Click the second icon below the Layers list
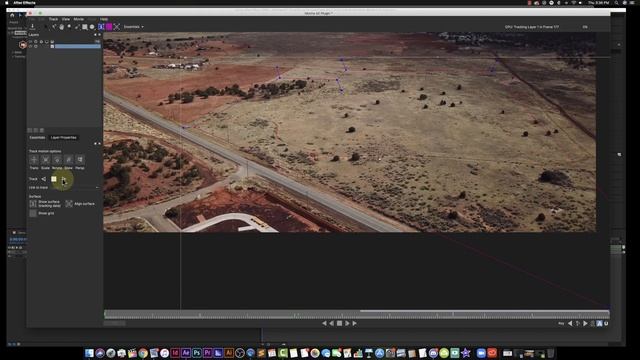The height and width of the screenshot is (360, 640). tap(36, 130)
